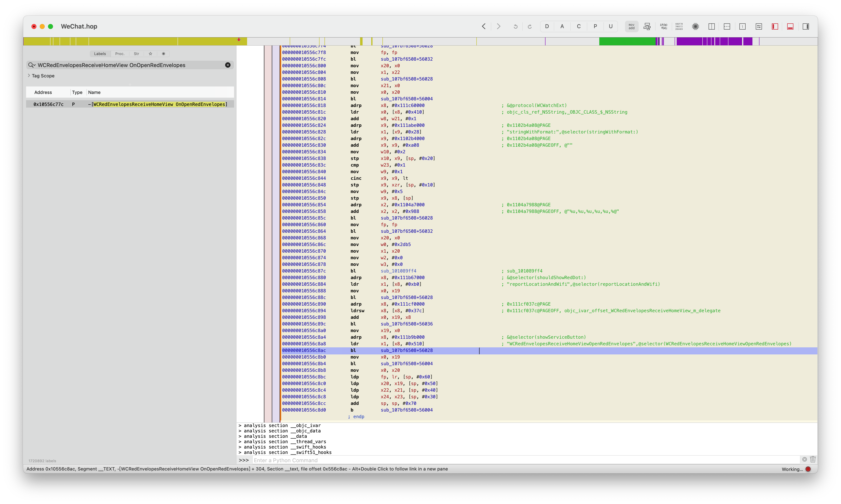The image size is (841, 504).
Task: Open hexadecimal view mode
Action: point(679,26)
